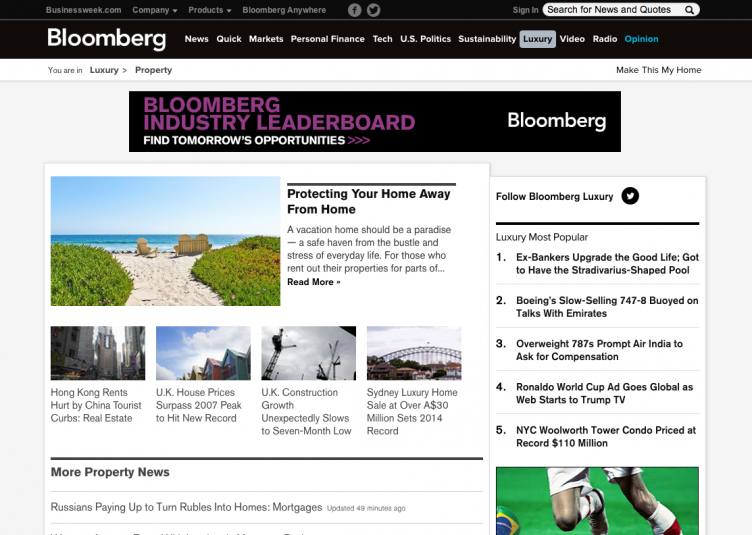Open the Tech section
Screen dimensions: 752x535
[382, 39]
